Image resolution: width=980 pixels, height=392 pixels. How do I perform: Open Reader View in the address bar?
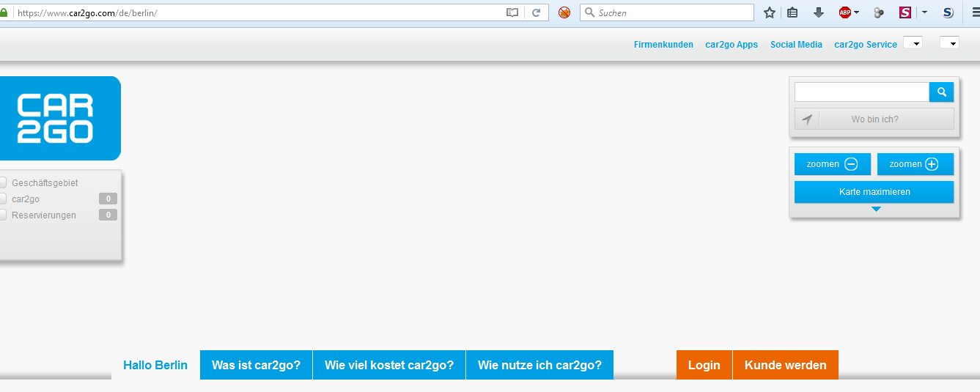512,12
